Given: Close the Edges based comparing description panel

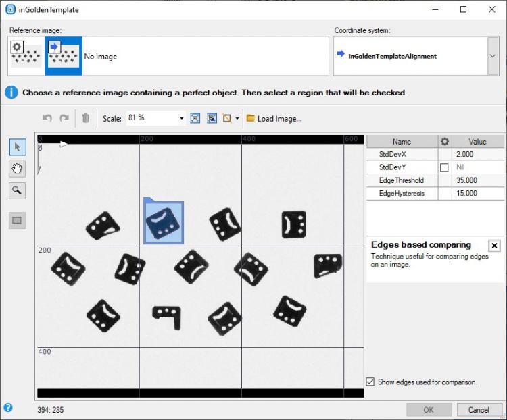Looking at the screenshot, I should click(494, 246).
